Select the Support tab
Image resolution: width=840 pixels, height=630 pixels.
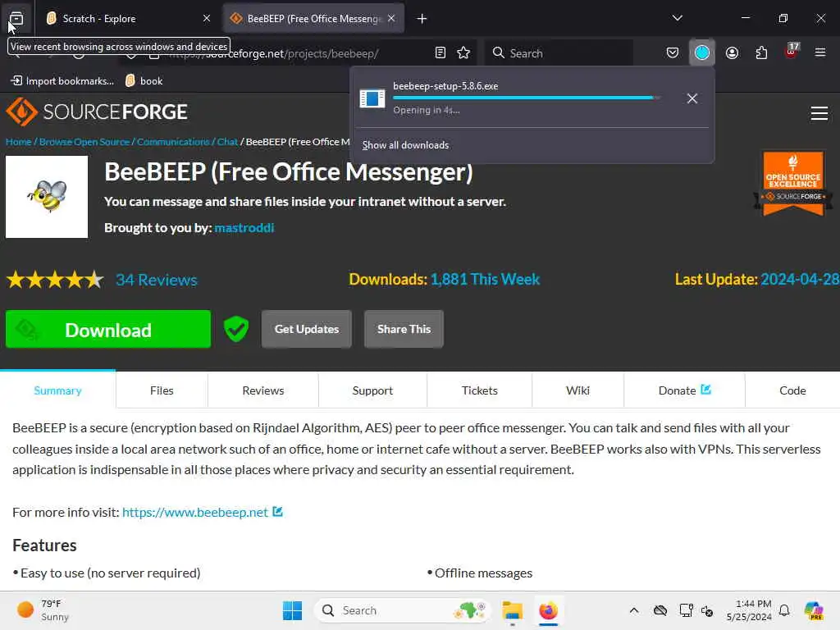point(373,390)
